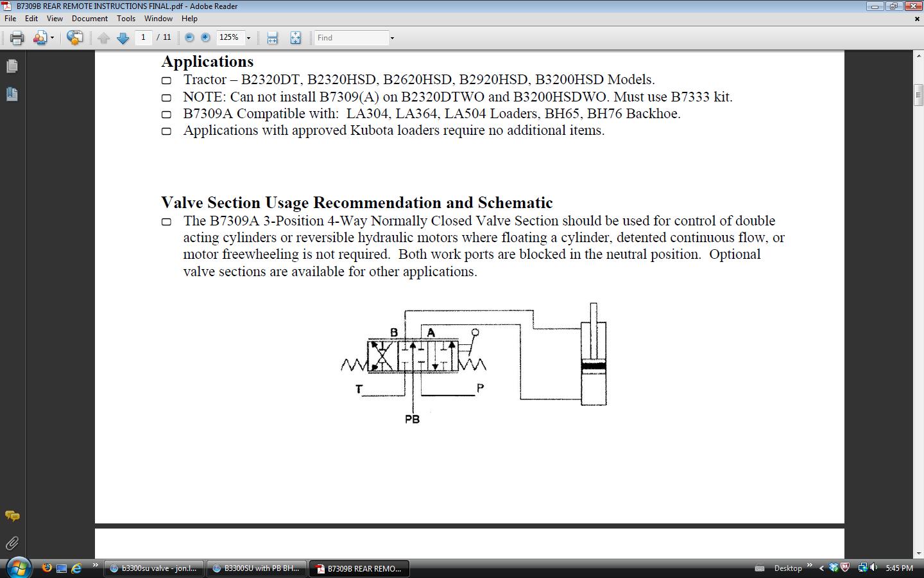Open the Document menu
This screenshot has height=578, width=924.
coord(90,19)
